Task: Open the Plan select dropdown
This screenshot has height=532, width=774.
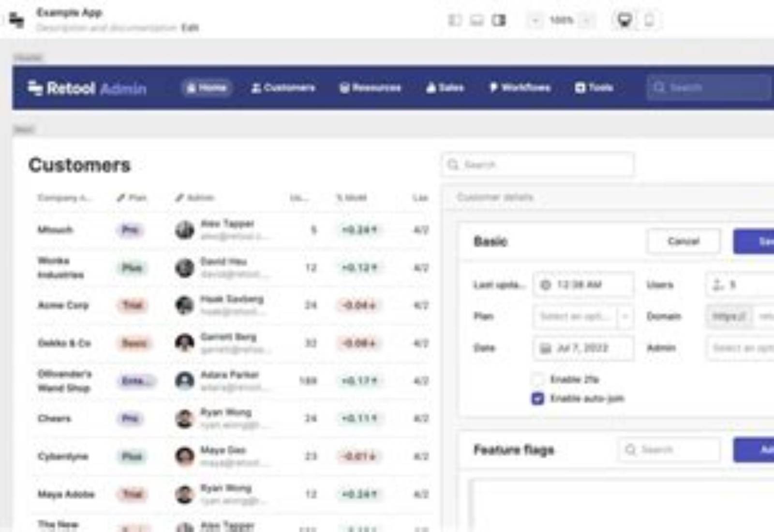Action: (x=583, y=316)
